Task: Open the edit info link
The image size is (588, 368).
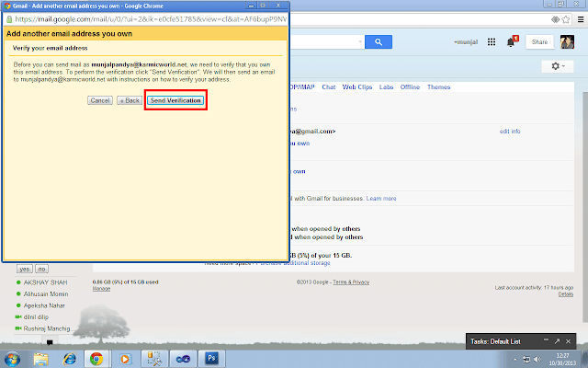Action: (510, 131)
